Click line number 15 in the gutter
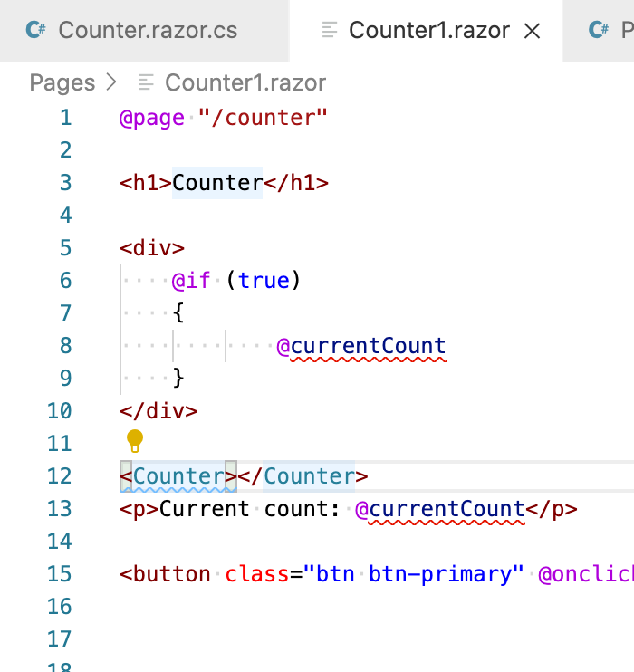This screenshot has height=672, width=634. point(59,574)
